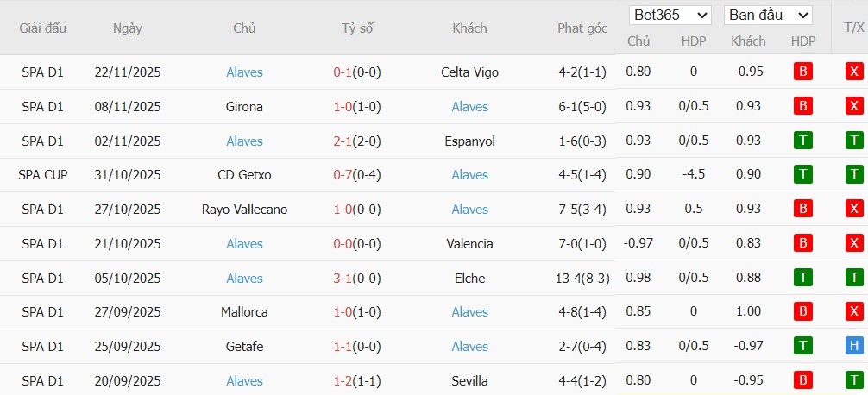Open the Alaves link in the Girona match row
This screenshot has height=395, width=868.
coord(469,107)
